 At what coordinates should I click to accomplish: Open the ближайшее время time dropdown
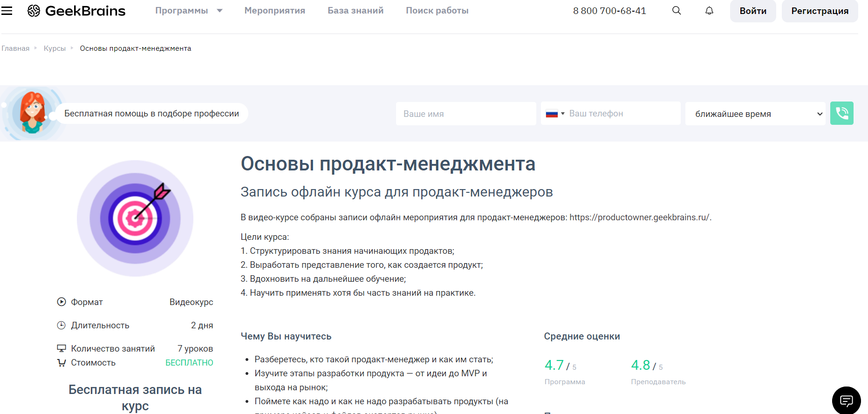click(755, 114)
